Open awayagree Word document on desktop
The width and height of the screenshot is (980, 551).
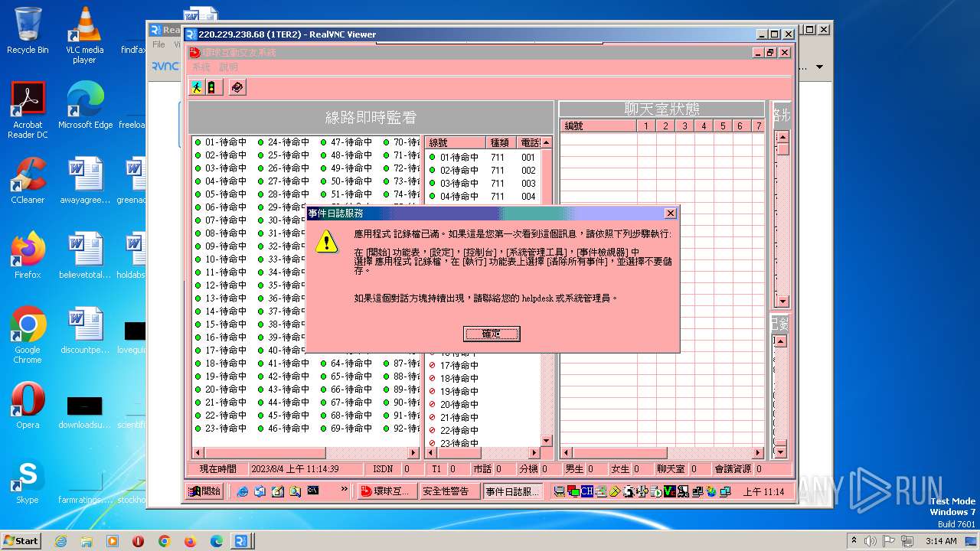[84, 181]
